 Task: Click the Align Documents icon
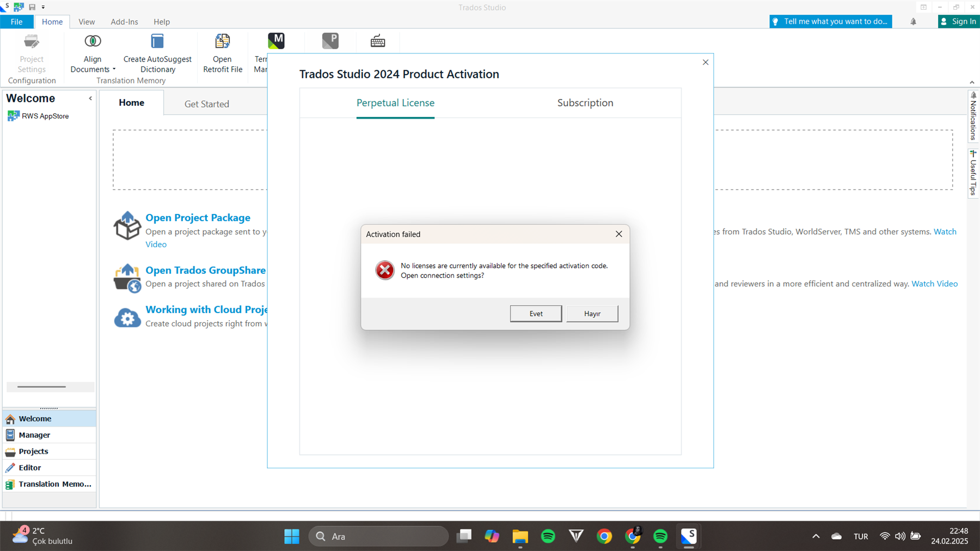click(x=93, y=41)
